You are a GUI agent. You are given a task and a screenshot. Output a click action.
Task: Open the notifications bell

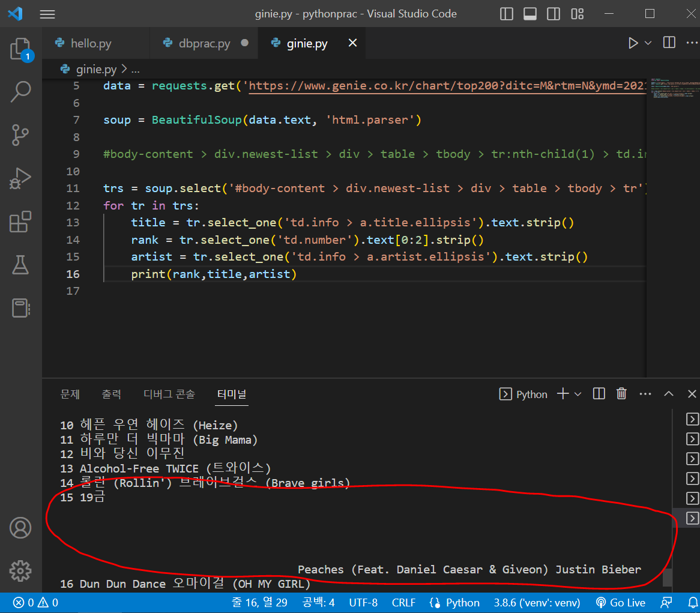[x=692, y=603]
